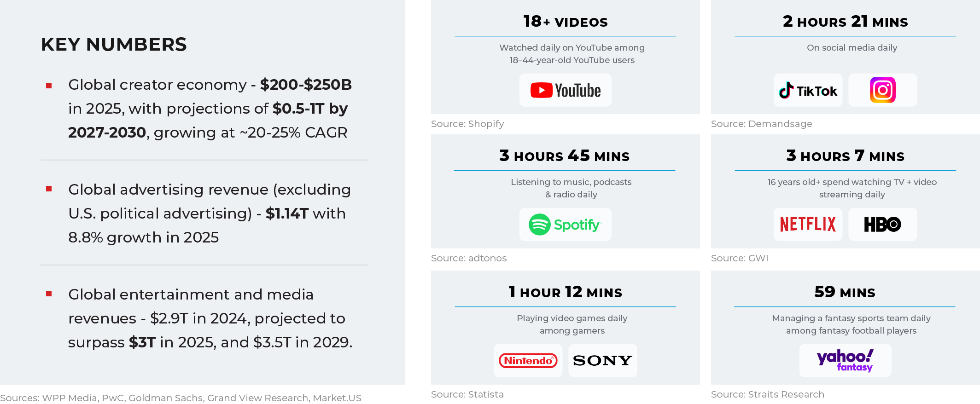The height and width of the screenshot is (404, 980).
Task: Click the Netflix logo
Action: [808, 225]
